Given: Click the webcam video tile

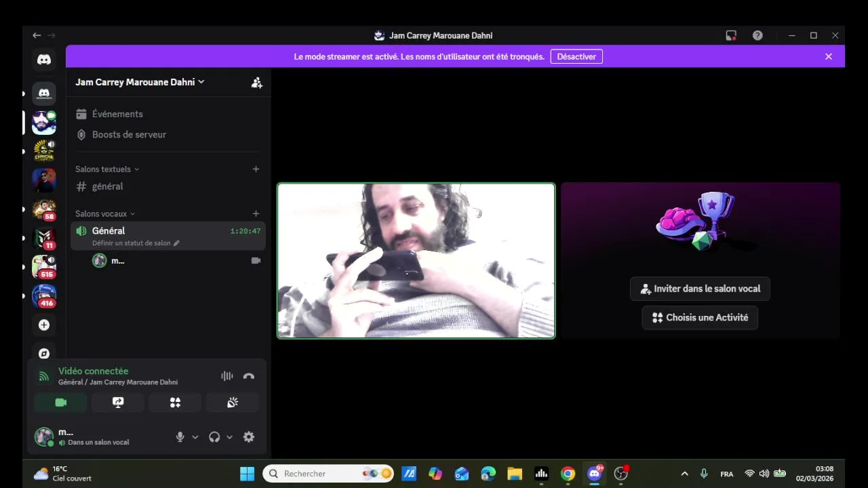Looking at the screenshot, I should [416, 260].
